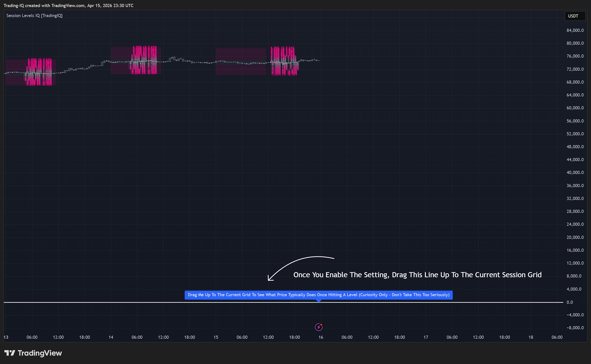Click the 72,000.0 price axis label
This screenshot has height=364, width=591.
click(575, 69)
